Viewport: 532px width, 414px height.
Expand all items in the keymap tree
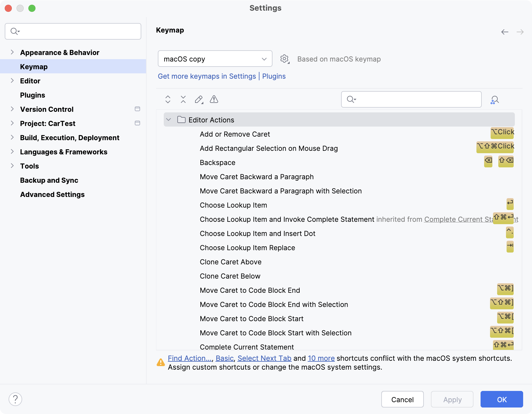coord(168,99)
